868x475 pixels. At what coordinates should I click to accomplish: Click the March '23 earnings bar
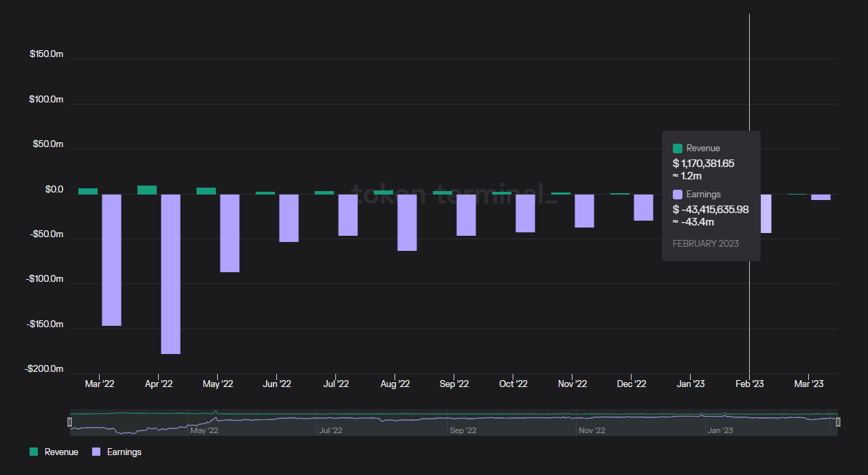click(821, 197)
